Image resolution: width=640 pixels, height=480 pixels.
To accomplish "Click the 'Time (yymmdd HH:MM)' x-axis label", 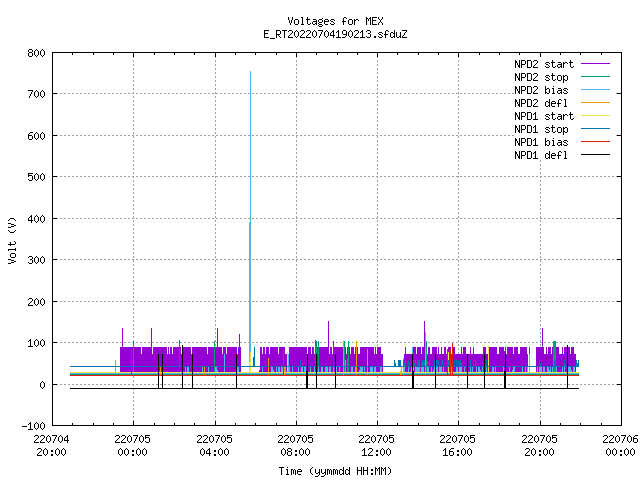I will pyautogui.click(x=335, y=471).
